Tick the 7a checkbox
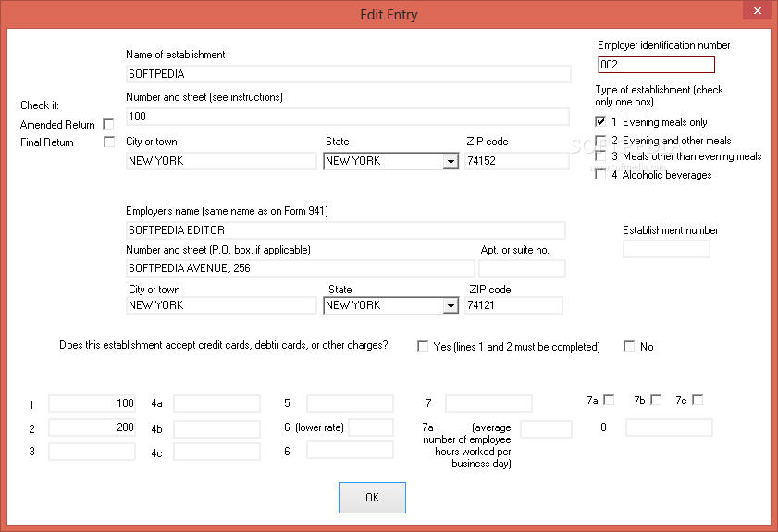Screen dimensions: 778x532 pyautogui.click(x=609, y=400)
